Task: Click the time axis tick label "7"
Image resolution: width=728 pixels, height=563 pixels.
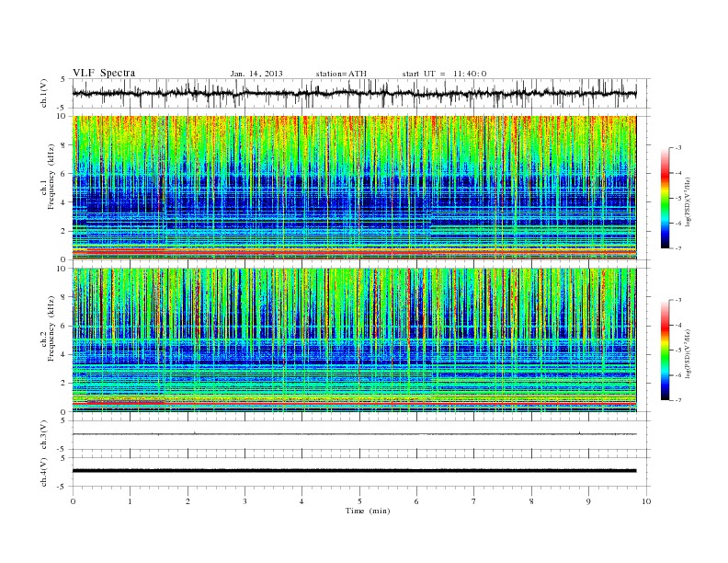Action: click(474, 501)
